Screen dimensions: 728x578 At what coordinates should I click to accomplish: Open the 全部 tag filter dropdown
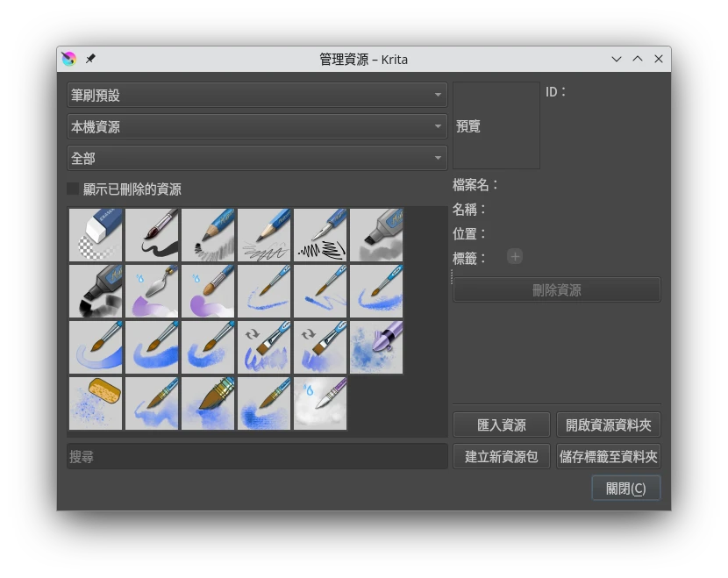(257, 158)
